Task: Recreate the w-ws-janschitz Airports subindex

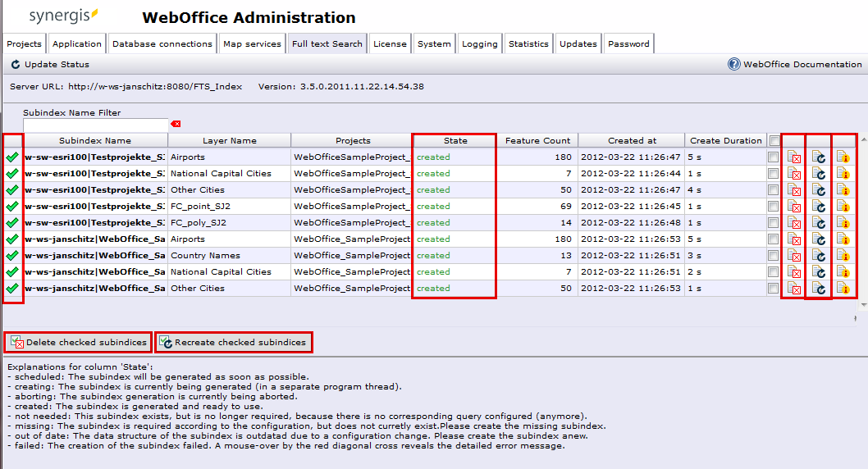Action: pyautogui.click(x=818, y=239)
